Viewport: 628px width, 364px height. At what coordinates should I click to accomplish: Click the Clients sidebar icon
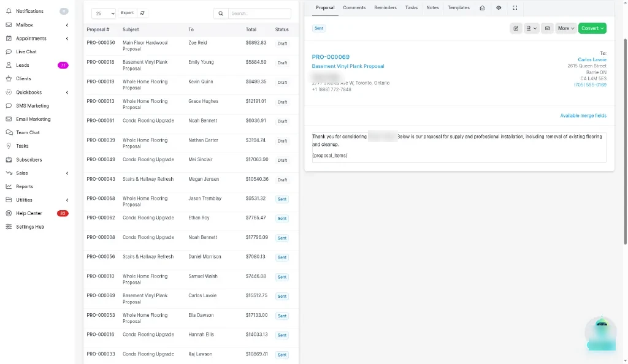(9, 79)
